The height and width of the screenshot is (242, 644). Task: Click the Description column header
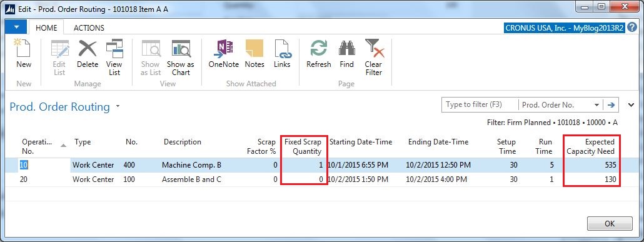(x=183, y=142)
